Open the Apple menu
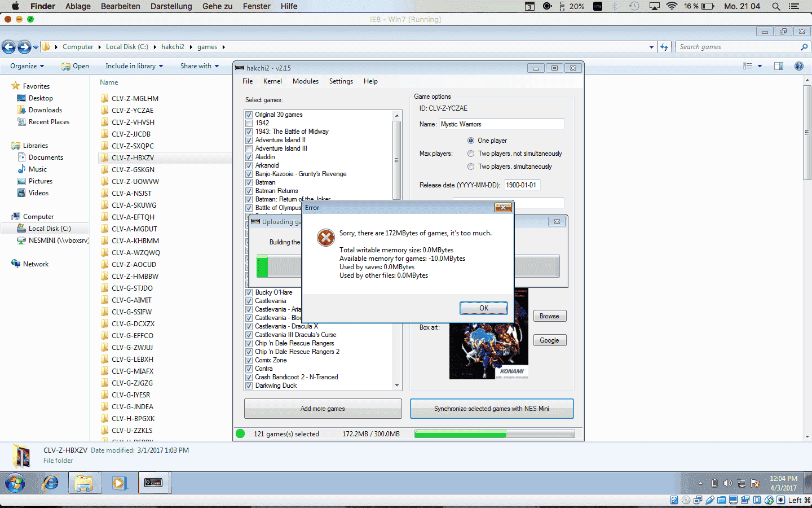Viewport: 812px width, 508px height. [15, 6]
